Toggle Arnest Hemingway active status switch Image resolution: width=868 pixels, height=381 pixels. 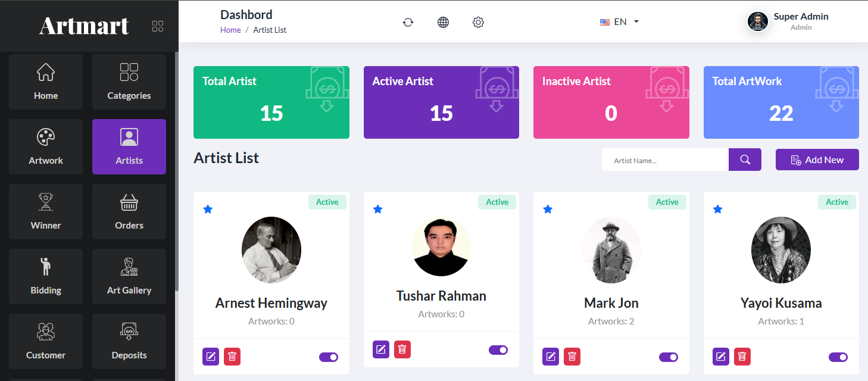point(329,357)
